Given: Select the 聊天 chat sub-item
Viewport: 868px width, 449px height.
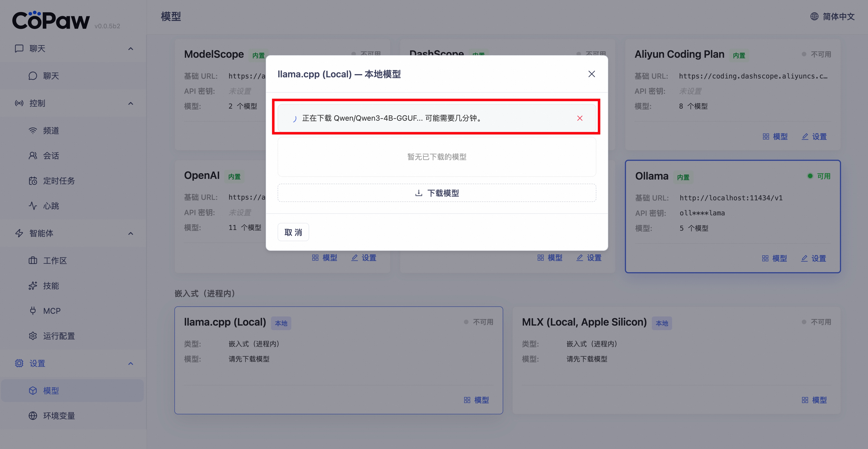Looking at the screenshot, I should point(51,76).
